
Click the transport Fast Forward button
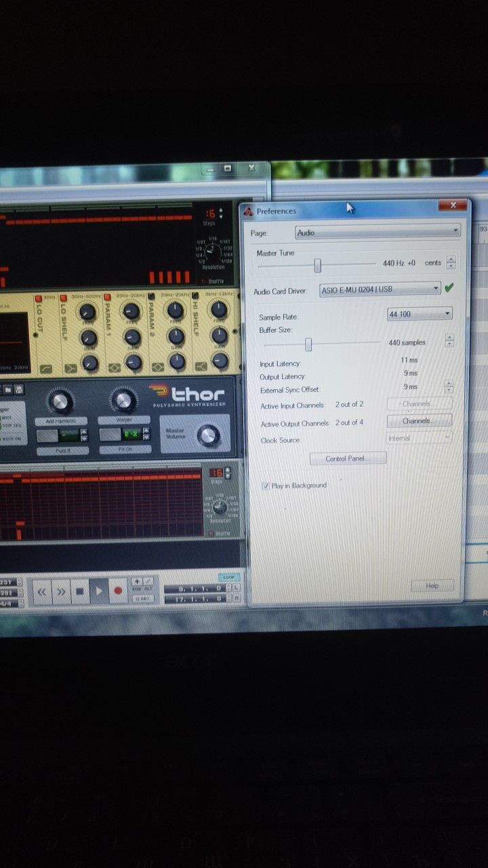61,592
